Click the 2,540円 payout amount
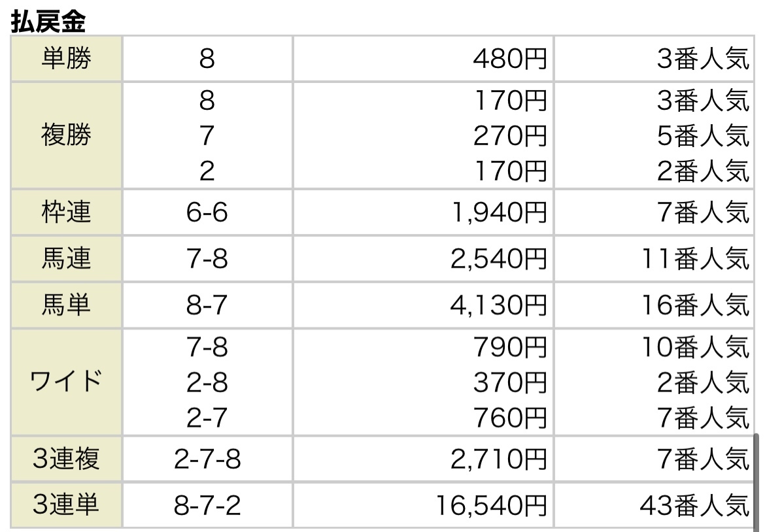This screenshot has width=765, height=532. [x=498, y=259]
